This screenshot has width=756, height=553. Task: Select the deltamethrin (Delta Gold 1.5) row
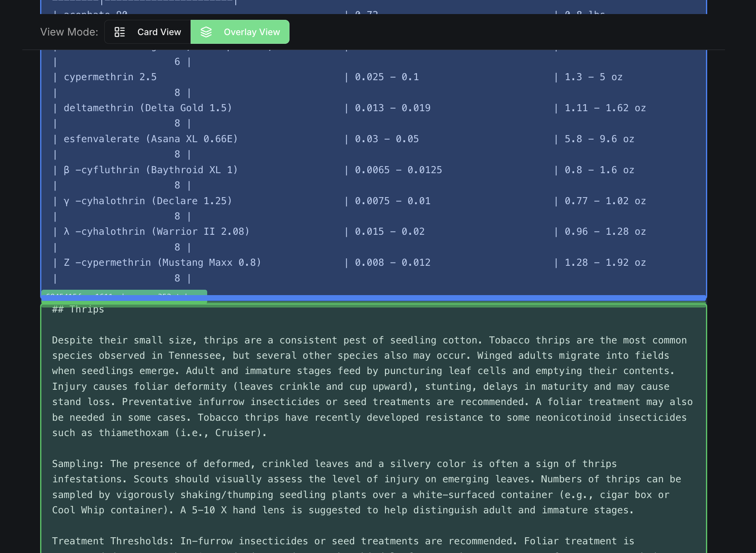point(147,107)
